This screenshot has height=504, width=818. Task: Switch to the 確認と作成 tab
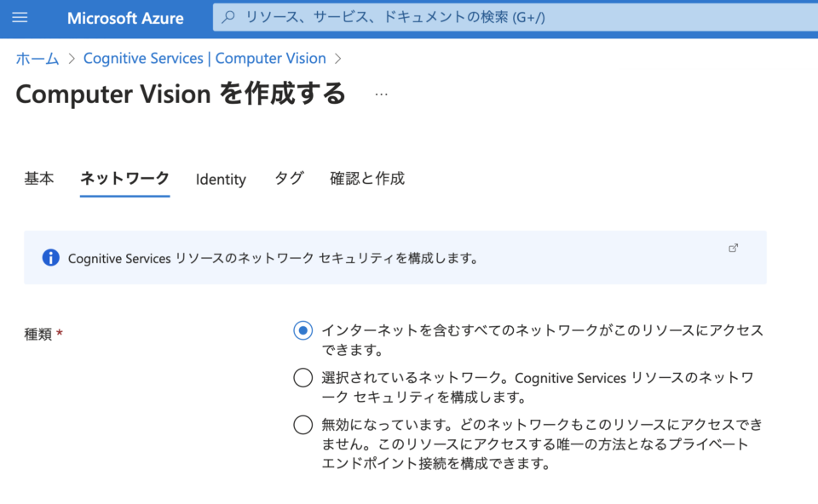pos(366,179)
